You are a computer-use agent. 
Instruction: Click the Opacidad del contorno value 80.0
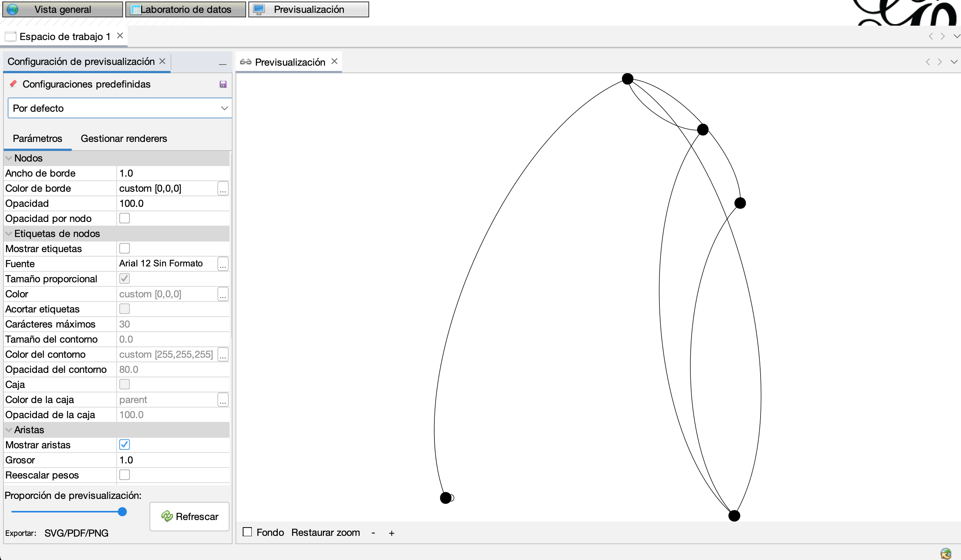coord(173,369)
